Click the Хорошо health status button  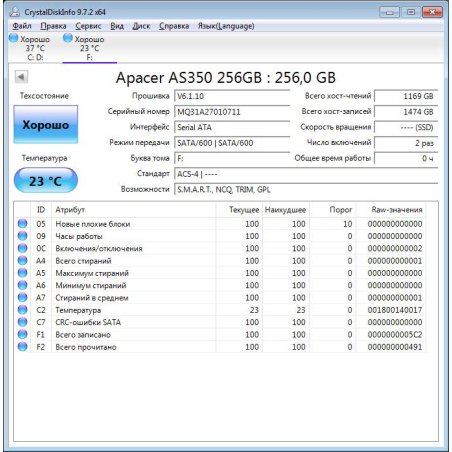tap(46, 125)
